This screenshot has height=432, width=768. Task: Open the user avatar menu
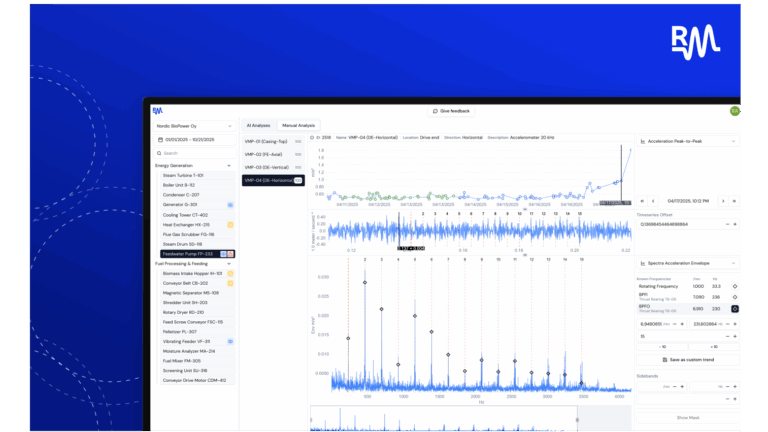(734, 111)
